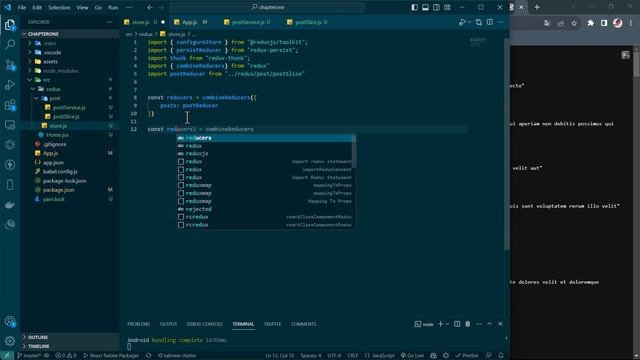Open the Run and Debug view
640x360 pixels.
pyautogui.click(x=10, y=84)
